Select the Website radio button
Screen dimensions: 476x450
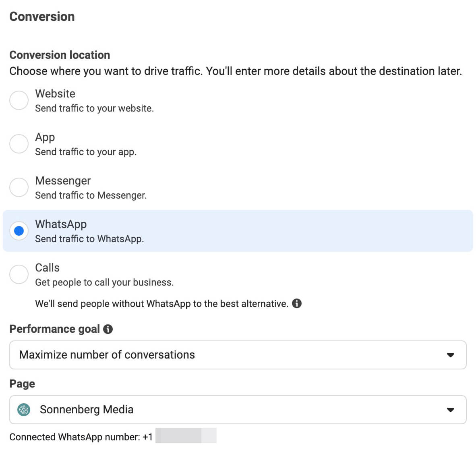point(19,100)
